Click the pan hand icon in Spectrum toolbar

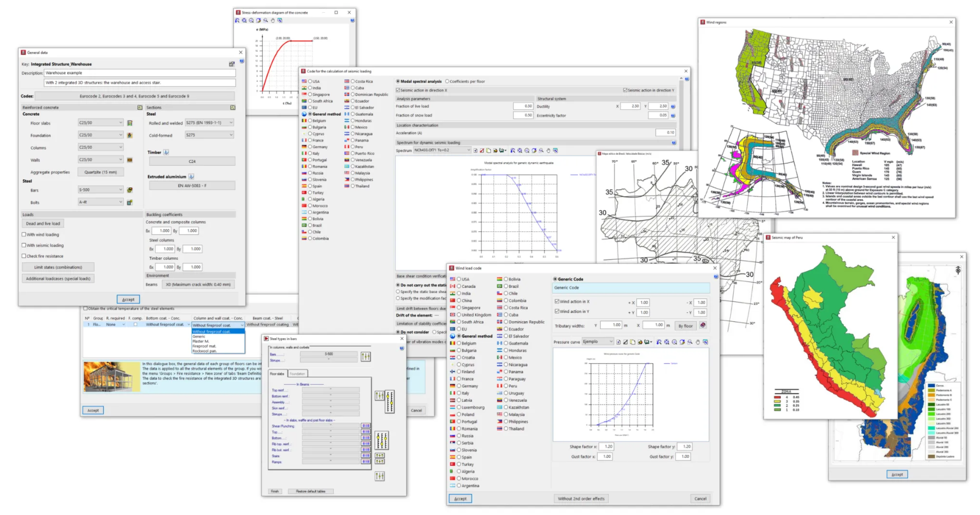[x=548, y=151]
